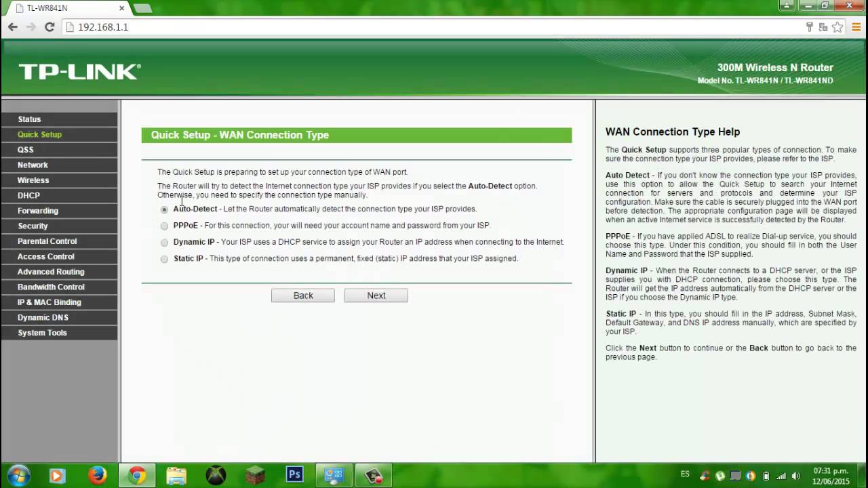Open the network signal tray icon
The height and width of the screenshot is (488, 868).
coord(781,476)
